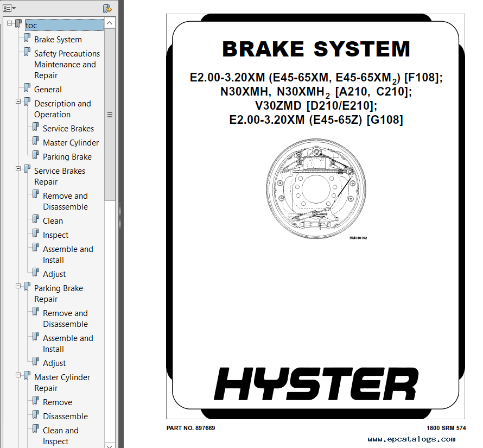The image size is (483, 448).
Task: Click the Clean and Inspect bookmark icon
Action: pos(36,429)
